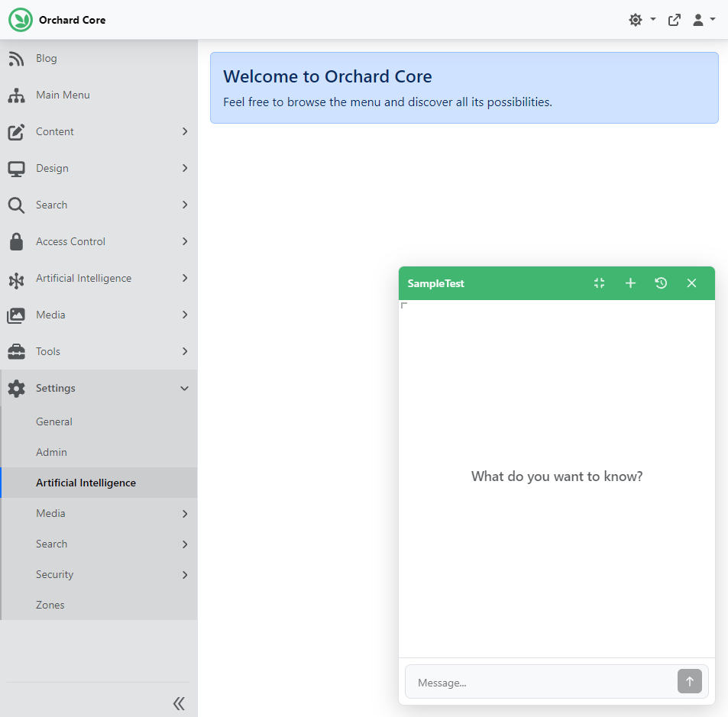The image size is (728, 717).
Task: Open the user account icon
Action: click(x=697, y=20)
